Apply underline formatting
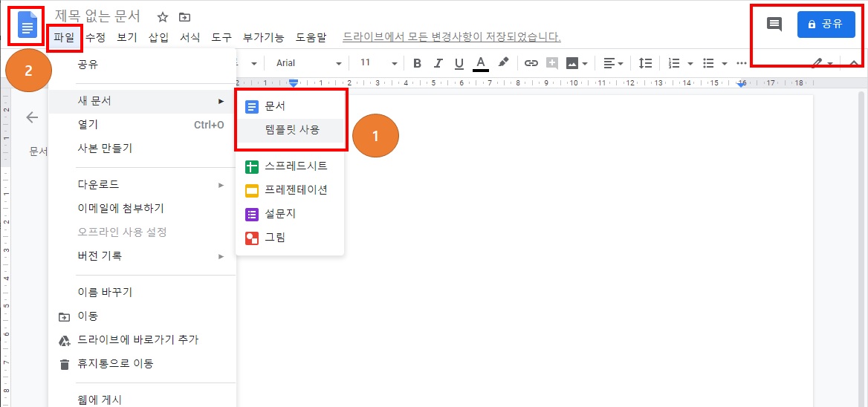Viewport: 868px width, 407px height. click(x=459, y=64)
